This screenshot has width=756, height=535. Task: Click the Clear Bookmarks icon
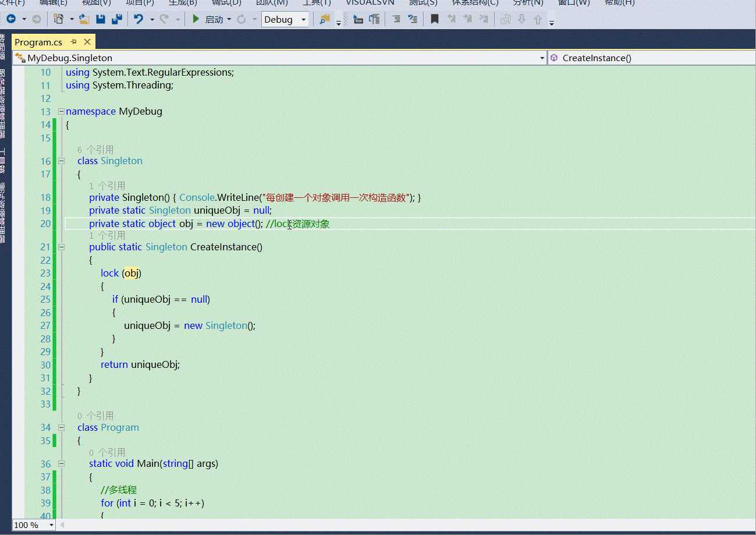coord(484,19)
